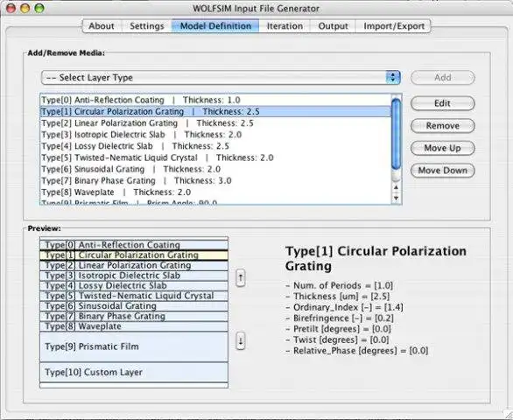Image resolution: width=513 pixels, height=420 pixels.
Task: Select Type[3] Isotropic Dielectric Slab list row
Action: tap(215, 135)
